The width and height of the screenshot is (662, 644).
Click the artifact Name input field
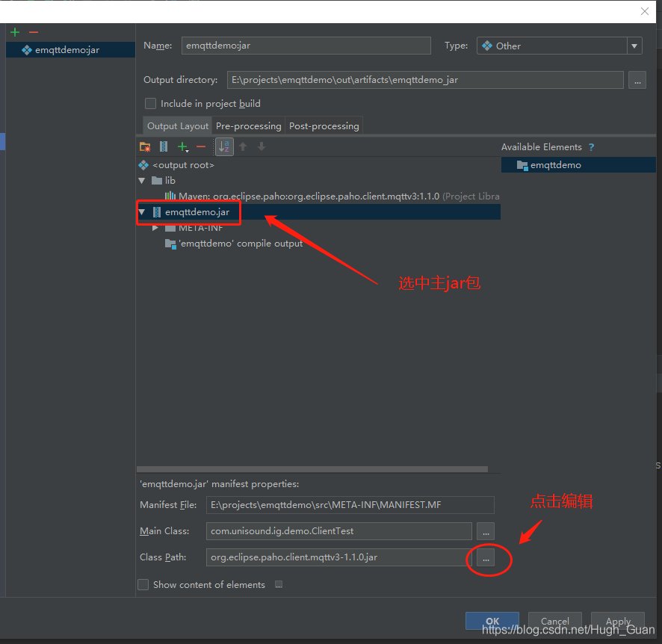(x=306, y=46)
